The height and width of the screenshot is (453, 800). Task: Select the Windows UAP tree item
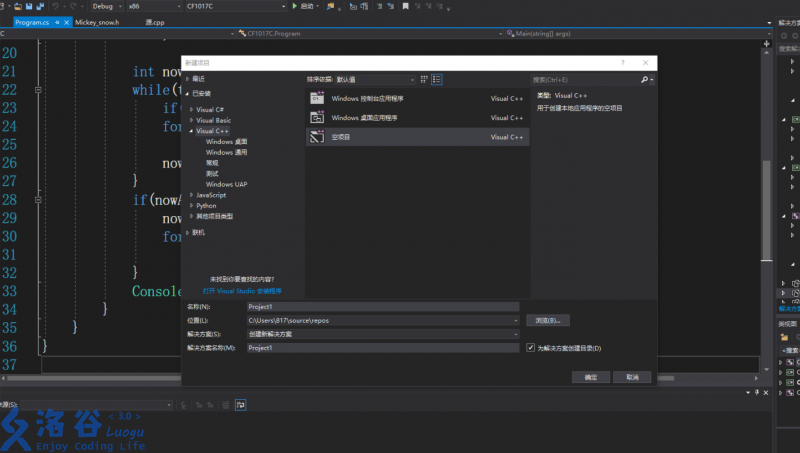226,184
